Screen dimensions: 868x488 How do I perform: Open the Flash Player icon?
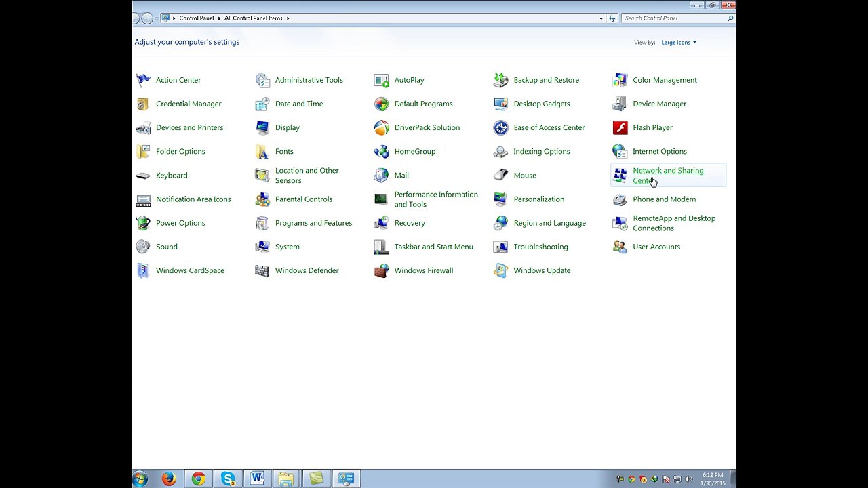tap(620, 127)
